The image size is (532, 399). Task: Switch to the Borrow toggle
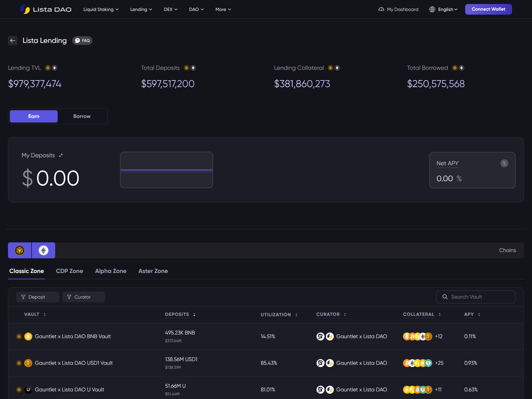82,116
